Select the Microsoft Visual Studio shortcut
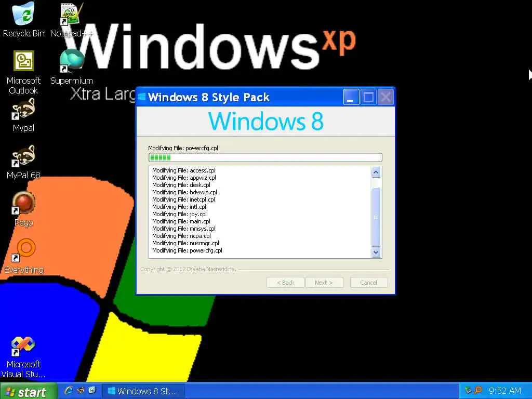The width and height of the screenshot is (532, 399). point(23,357)
